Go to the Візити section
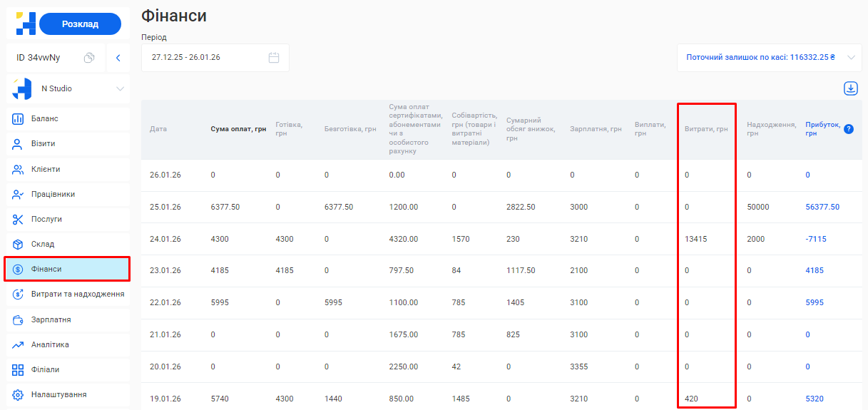Viewport: 868px width, 410px height. [x=43, y=144]
